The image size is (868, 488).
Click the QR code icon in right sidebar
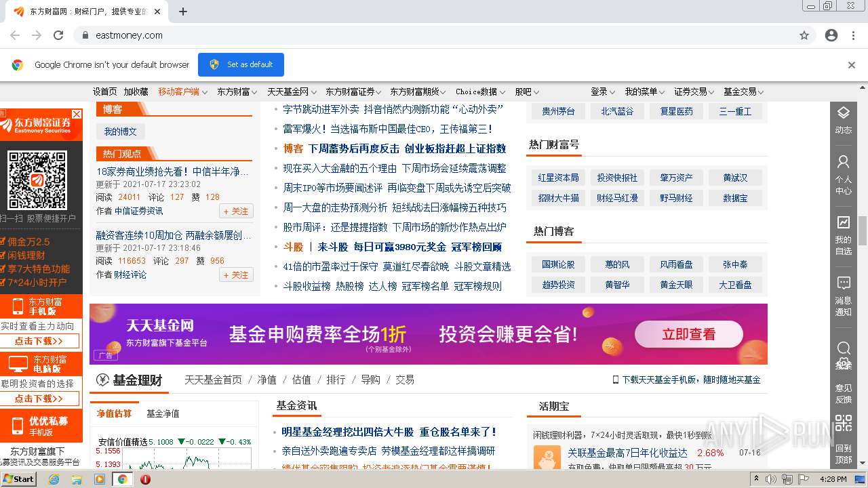click(843, 423)
